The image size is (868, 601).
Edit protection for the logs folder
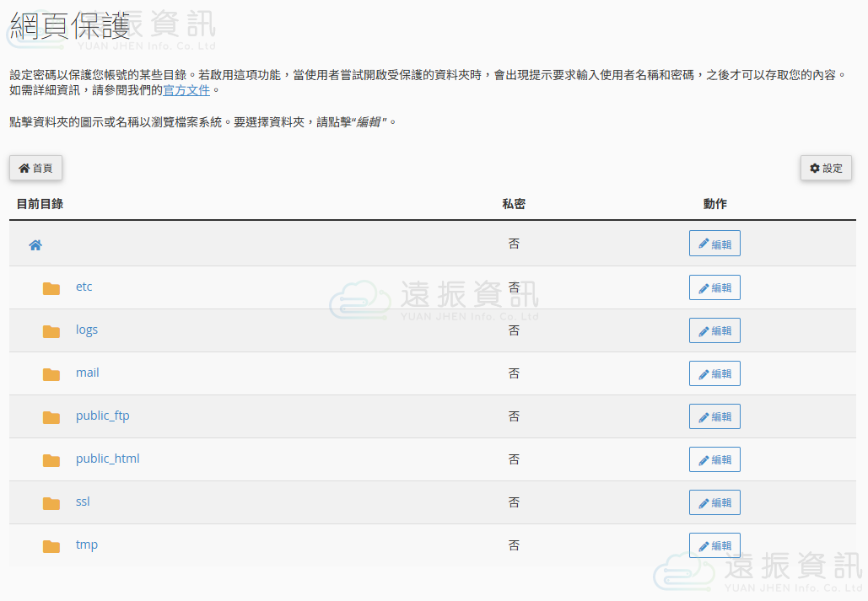pos(714,331)
